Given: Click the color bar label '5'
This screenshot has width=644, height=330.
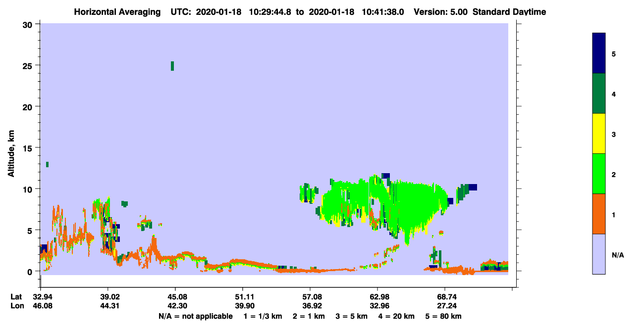Looking at the screenshot, I should (613, 53).
